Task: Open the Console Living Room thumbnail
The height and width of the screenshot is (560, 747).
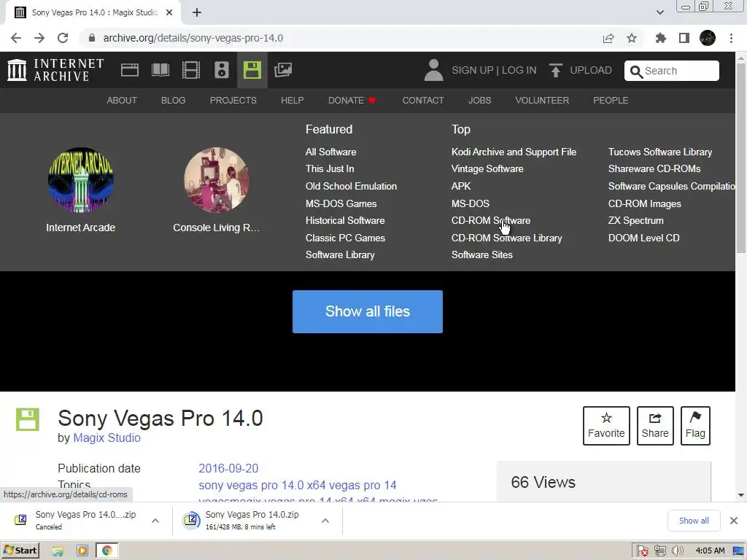Action: 216,180
